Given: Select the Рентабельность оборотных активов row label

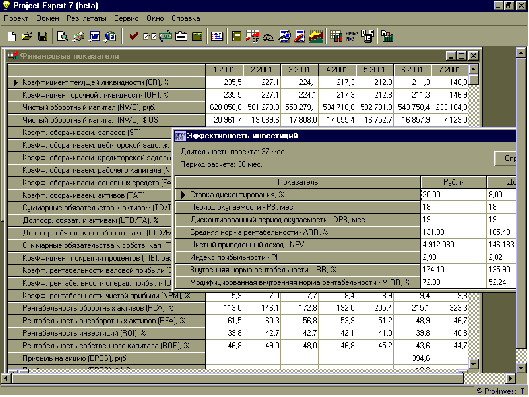Looking at the screenshot, I should pyautogui.click(x=106, y=308).
